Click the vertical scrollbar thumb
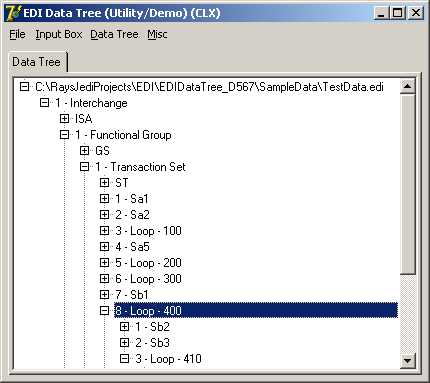Image resolution: width=430 pixels, height=383 pixels. (x=407, y=184)
